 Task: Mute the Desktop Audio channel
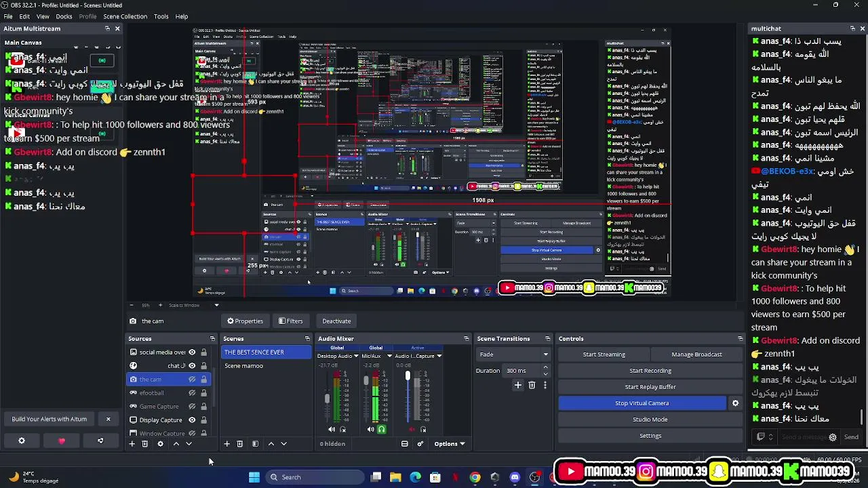(x=332, y=429)
